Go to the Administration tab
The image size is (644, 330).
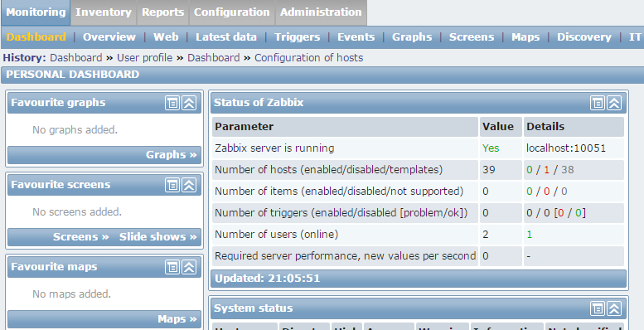321,12
